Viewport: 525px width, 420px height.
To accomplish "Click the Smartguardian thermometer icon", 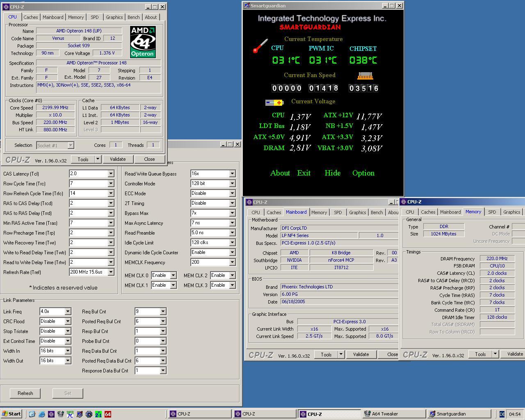I will click(x=260, y=46).
